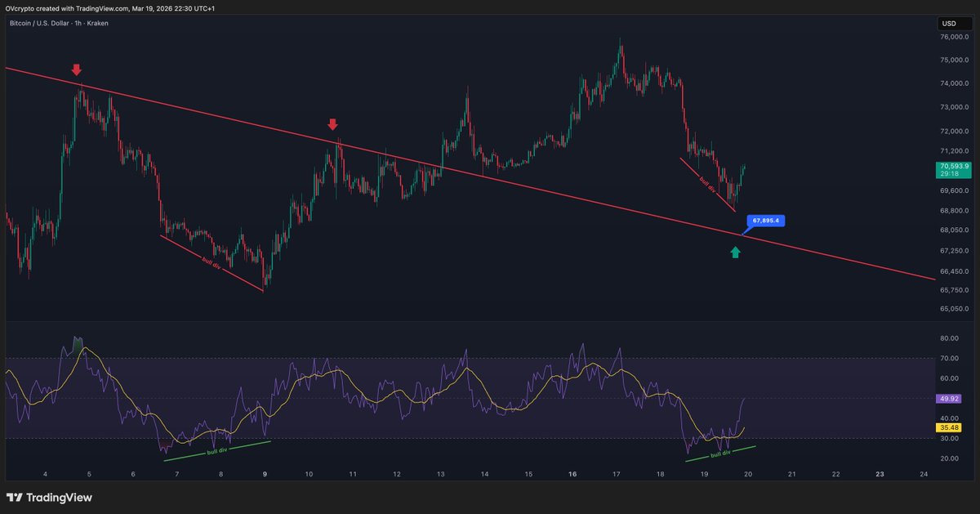The image size is (980, 514).
Task: Click the USD currency button
Action: tap(954, 23)
